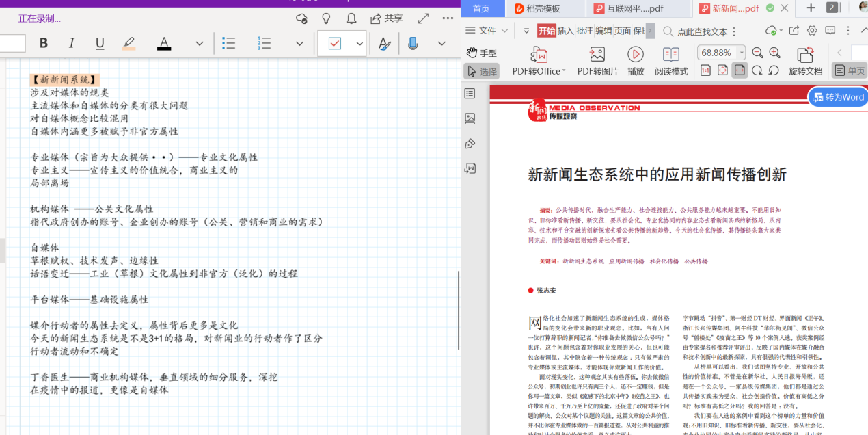Click the lightbulb icon in OneNote
Screen dimensions: 868x435
[326, 18]
